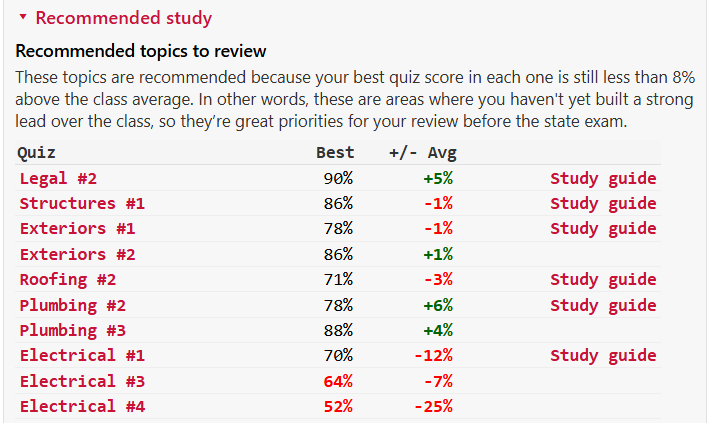Screen dimensions: 712x423
Task: Open Study guide for Legal #2
Action: tap(603, 179)
